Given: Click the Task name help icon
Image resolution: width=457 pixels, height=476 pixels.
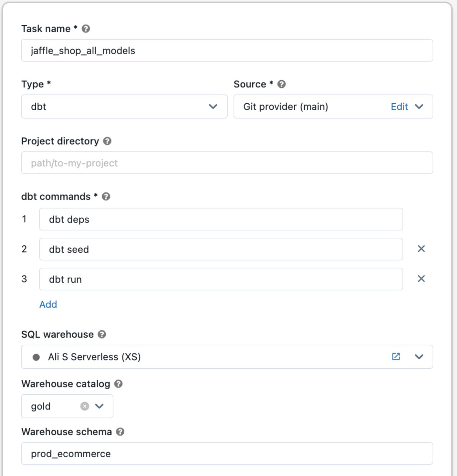Looking at the screenshot, I should 86,29.
